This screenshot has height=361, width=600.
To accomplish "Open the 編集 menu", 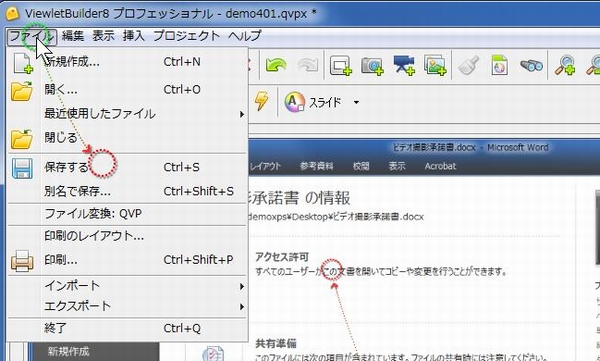I will [73, 36].
